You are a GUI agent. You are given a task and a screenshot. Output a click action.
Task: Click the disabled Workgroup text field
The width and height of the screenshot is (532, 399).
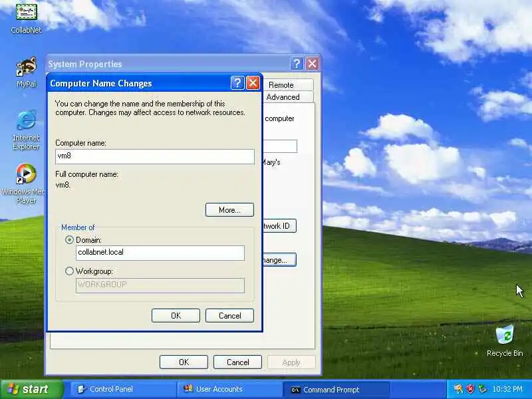coord(160,285)
